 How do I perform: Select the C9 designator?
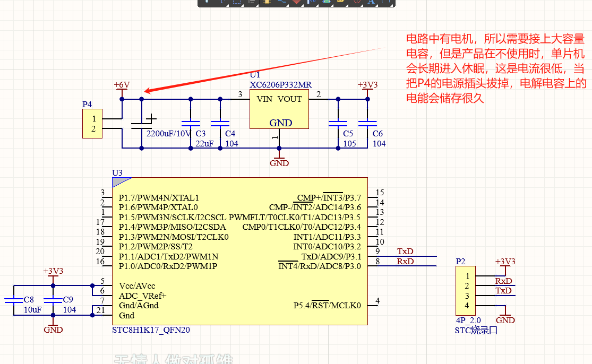[x=68, y=300]
